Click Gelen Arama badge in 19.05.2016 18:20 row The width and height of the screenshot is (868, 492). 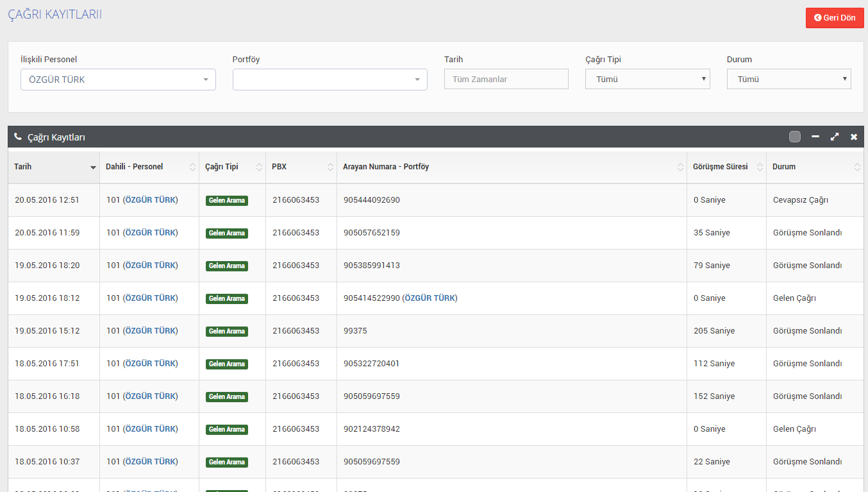tap(227, 266)
